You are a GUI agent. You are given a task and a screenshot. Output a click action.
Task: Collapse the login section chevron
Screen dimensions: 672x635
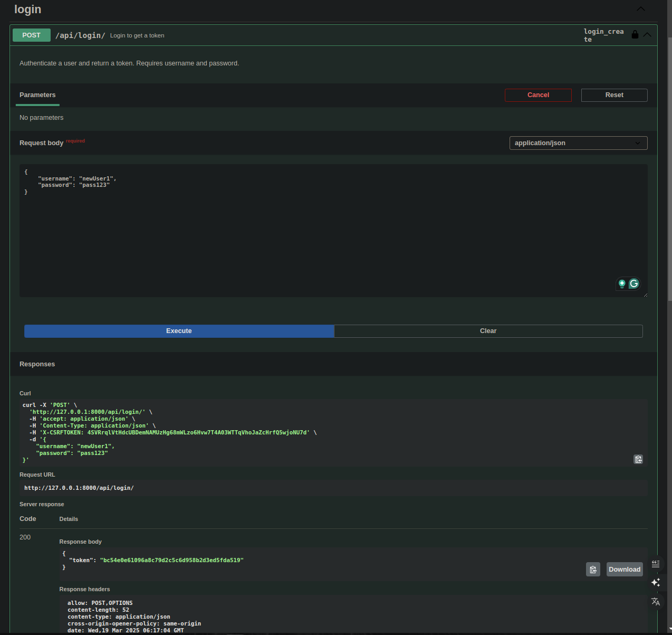pos(641,9)
